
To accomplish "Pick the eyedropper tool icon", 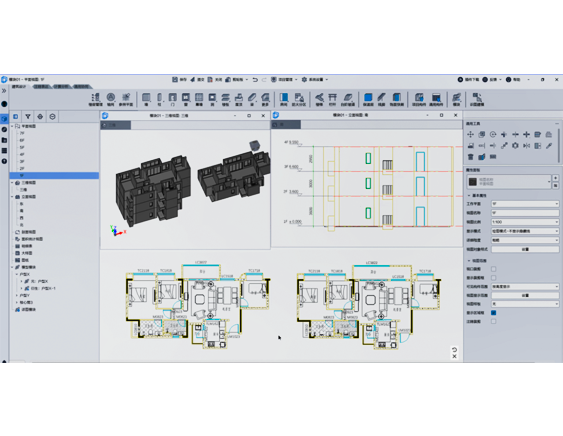I will tap(549, 145).
